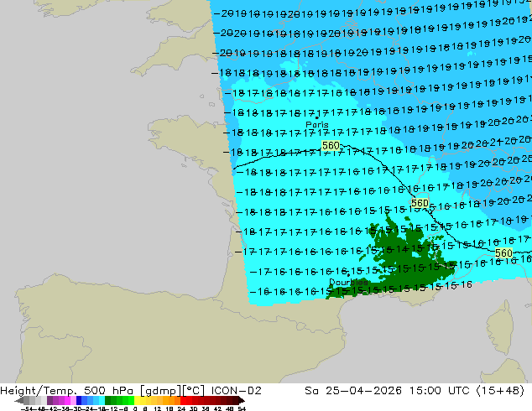Image resolution: width=532 pixels, height=411 pixels.
Task: Pick the bright red legend swatch at 24
Action: [183, 400]
